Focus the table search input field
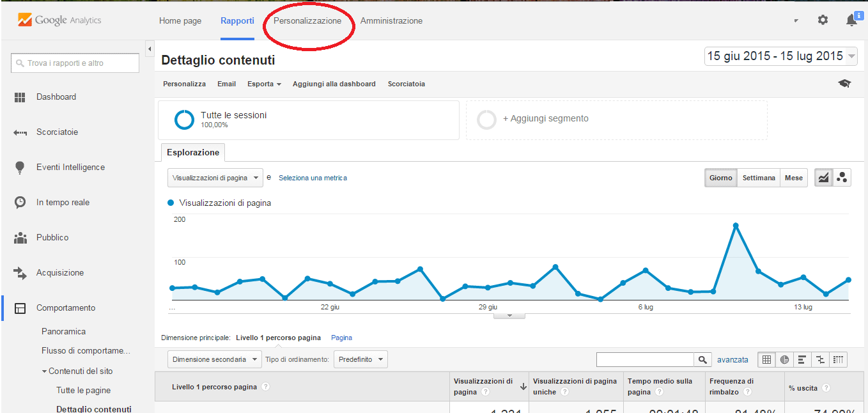 (645, 360)
